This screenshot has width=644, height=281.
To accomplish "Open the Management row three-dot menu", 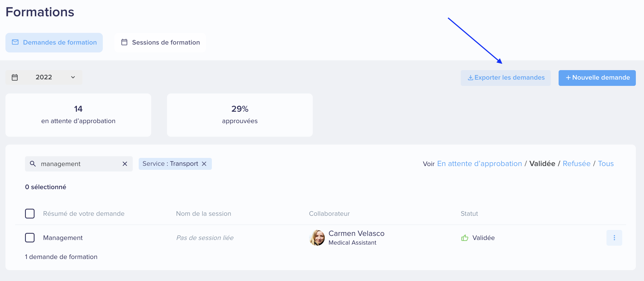I will (x=614, y=238).
